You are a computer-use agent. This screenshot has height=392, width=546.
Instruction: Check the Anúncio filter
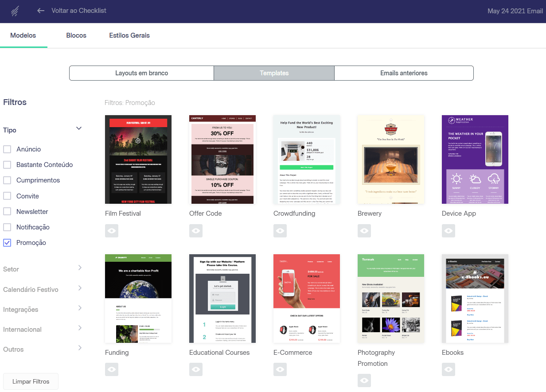[x=7, y=149]
